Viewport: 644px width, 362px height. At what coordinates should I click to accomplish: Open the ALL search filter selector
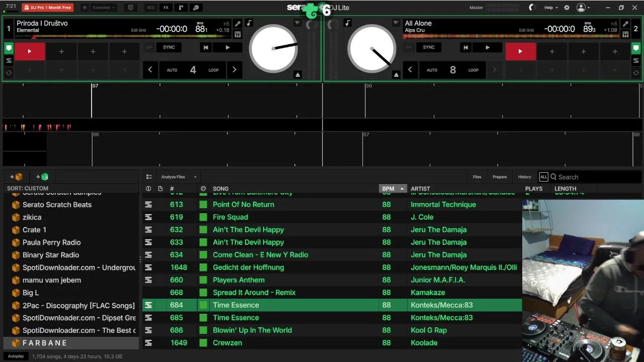(543, 177)
